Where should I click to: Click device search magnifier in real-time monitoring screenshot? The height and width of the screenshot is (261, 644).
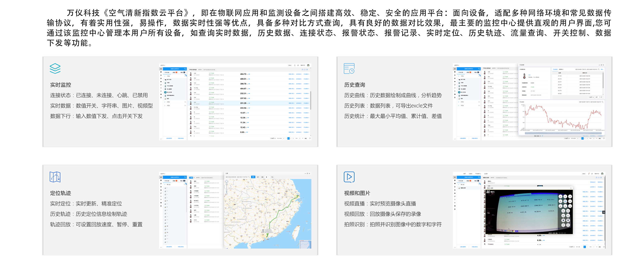pos(185,69)
